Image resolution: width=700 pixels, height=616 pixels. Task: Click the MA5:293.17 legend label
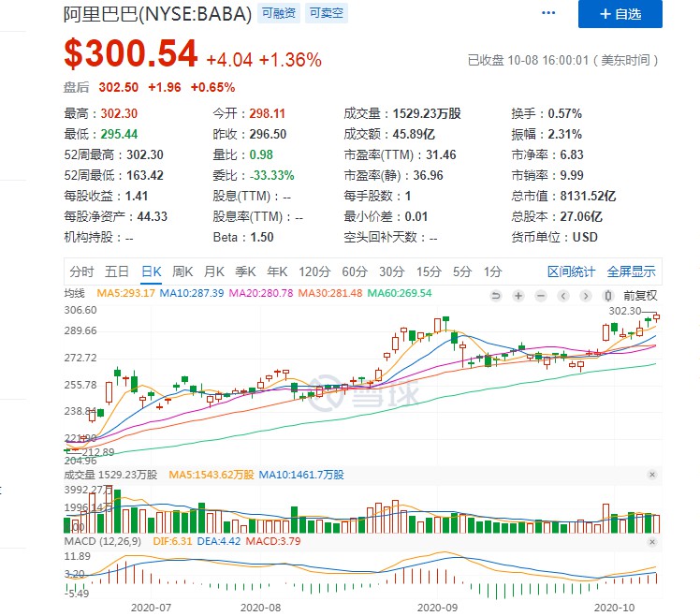point(126,293)
